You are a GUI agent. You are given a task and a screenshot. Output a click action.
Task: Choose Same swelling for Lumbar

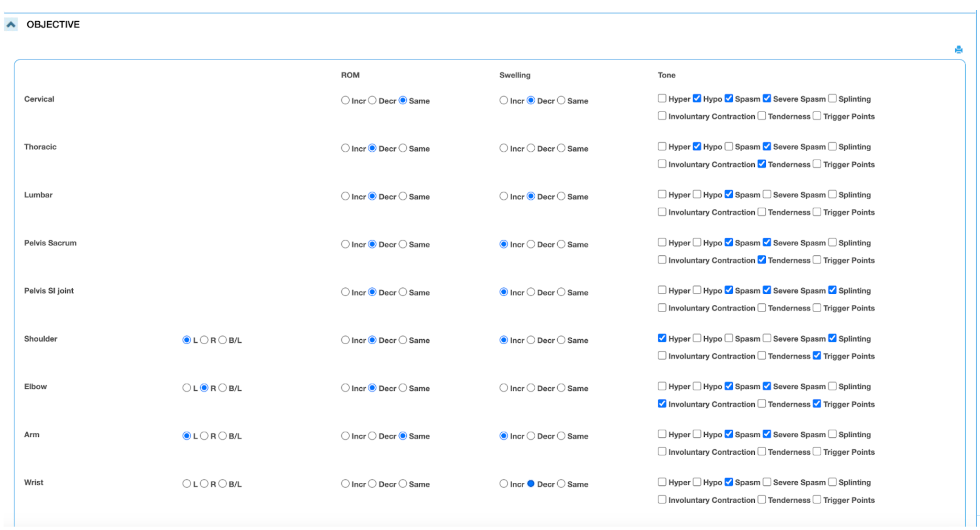(x=561, y=196)
